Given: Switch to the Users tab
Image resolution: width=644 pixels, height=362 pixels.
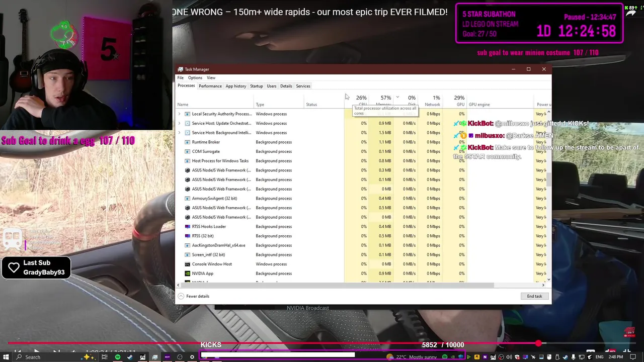Looking at the screenshot, I should 272,86.
